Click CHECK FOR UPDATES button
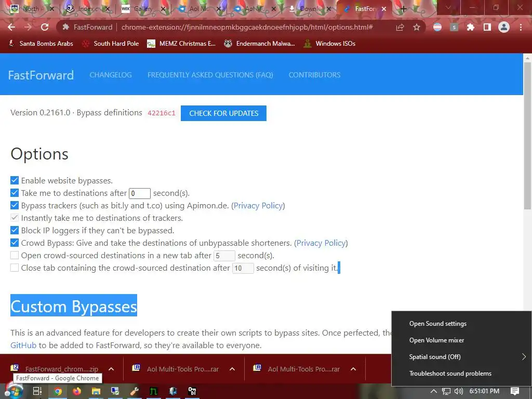Image resolution: width=532 pixels, height=399 pixels. (x=223, y=113)
